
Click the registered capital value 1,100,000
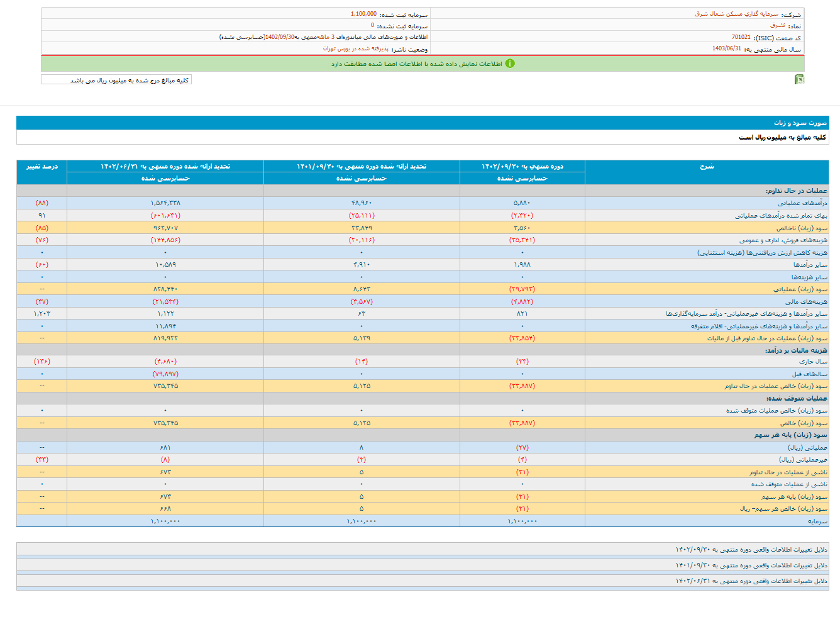point(363,14)
